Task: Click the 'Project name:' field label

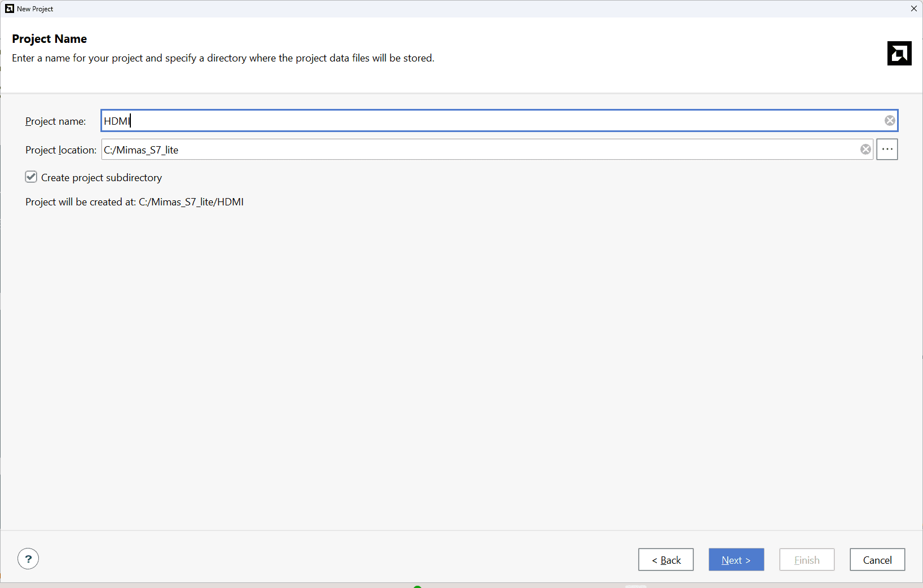Action: (55, 121)
